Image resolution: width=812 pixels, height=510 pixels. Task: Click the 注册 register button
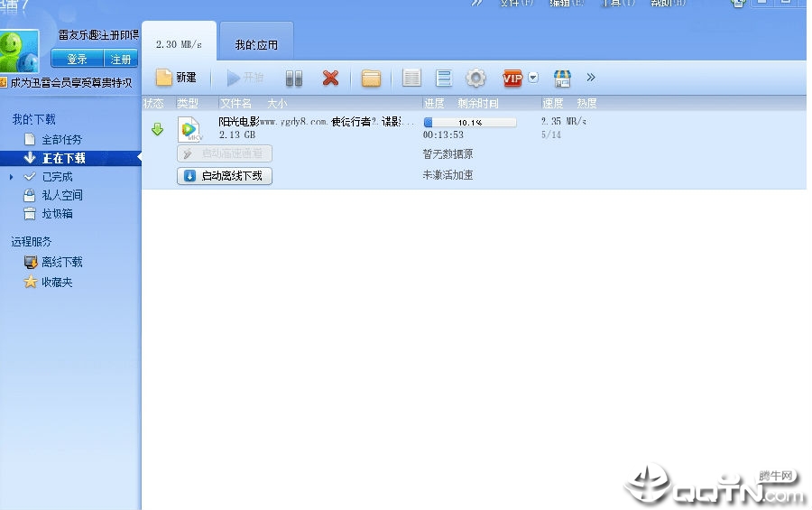pyautogui.click(x=121, y=59)
